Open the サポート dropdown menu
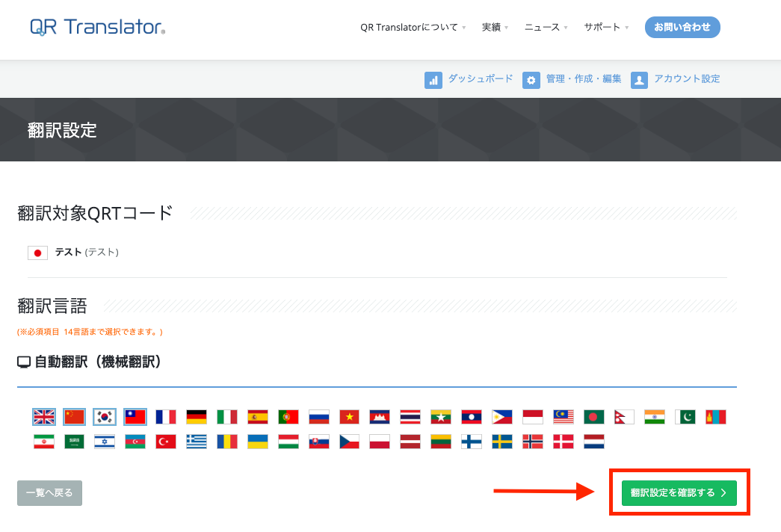This screenshot has width=781, height=532. (606, 28)
